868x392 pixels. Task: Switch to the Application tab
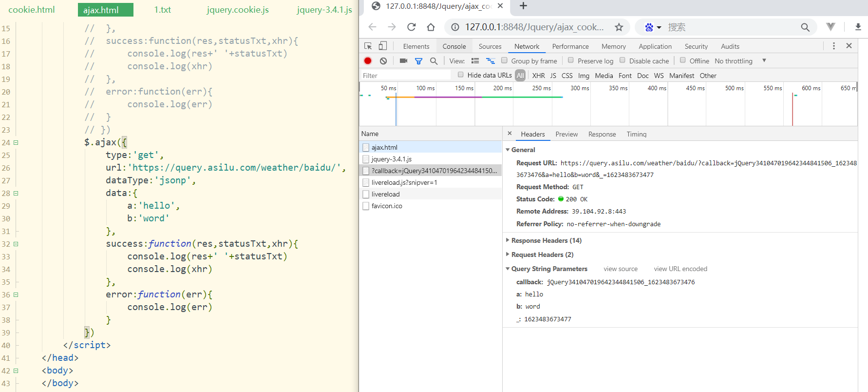pos(655,46)
